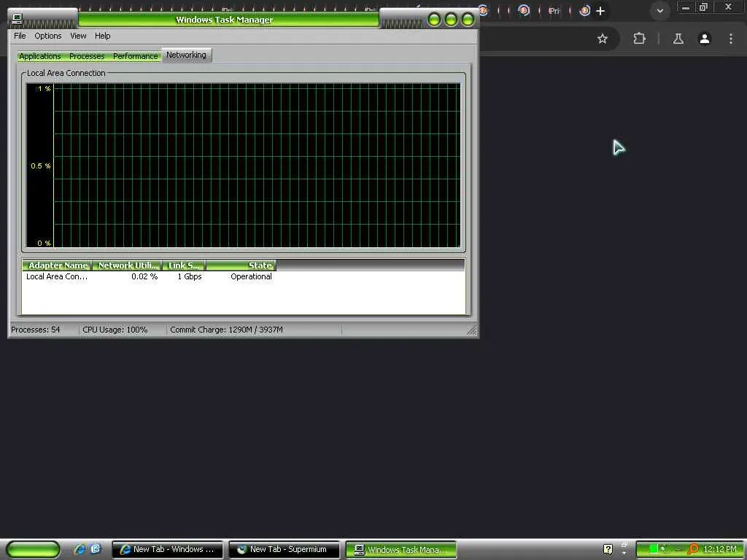This screenshot has width=747, height=560.
Task: Click the Windows Task Manager taskbar button
Action: pyautogui.click(x=400, y=549)
